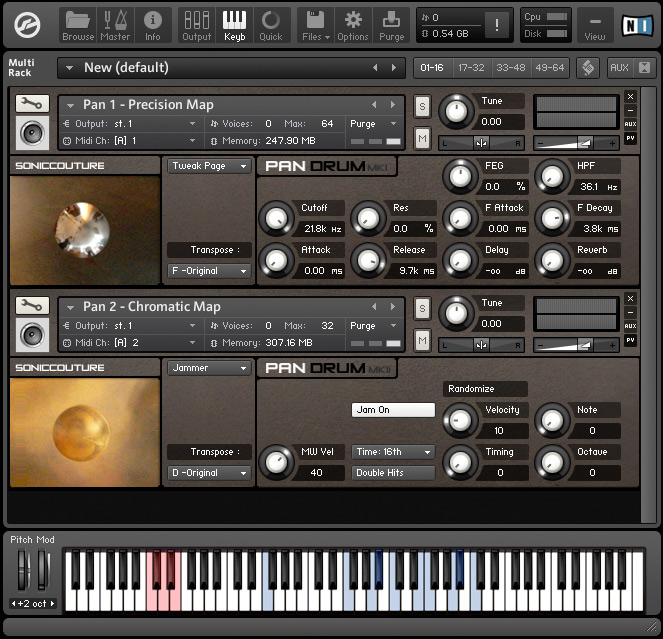This screenshot has width=663, height=639.
Task: Toggle the Keyb on-screen keyboard
Action: tap(234, 25)
